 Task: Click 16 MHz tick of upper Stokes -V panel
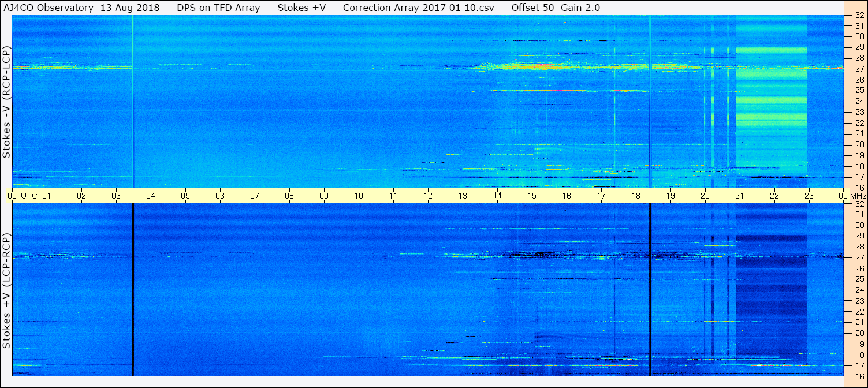point(859,187)
